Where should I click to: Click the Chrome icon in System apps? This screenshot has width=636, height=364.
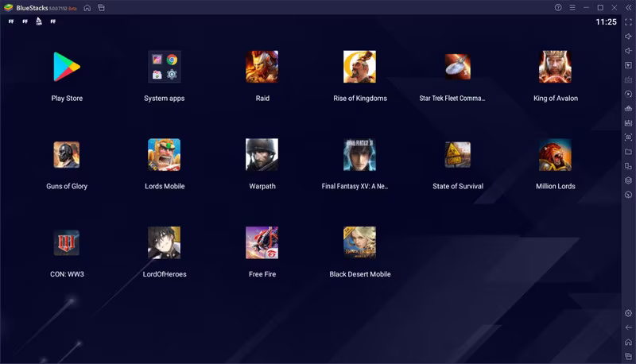(172, 60)
